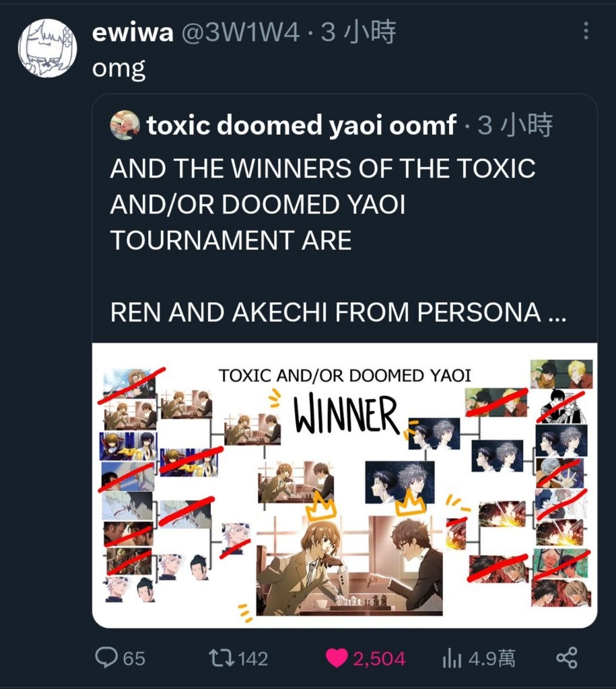This screenshot has width=616, height=689.
Task: Open the @3W1W4 handle link
Action: (x=240, y=32)
